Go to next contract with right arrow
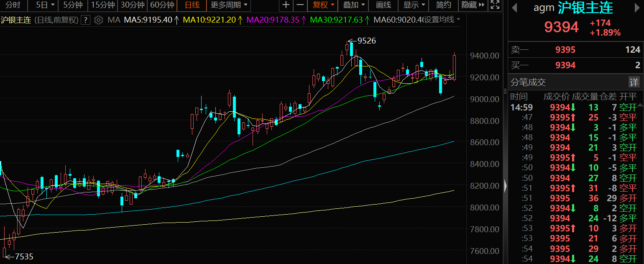 [635, 8]
